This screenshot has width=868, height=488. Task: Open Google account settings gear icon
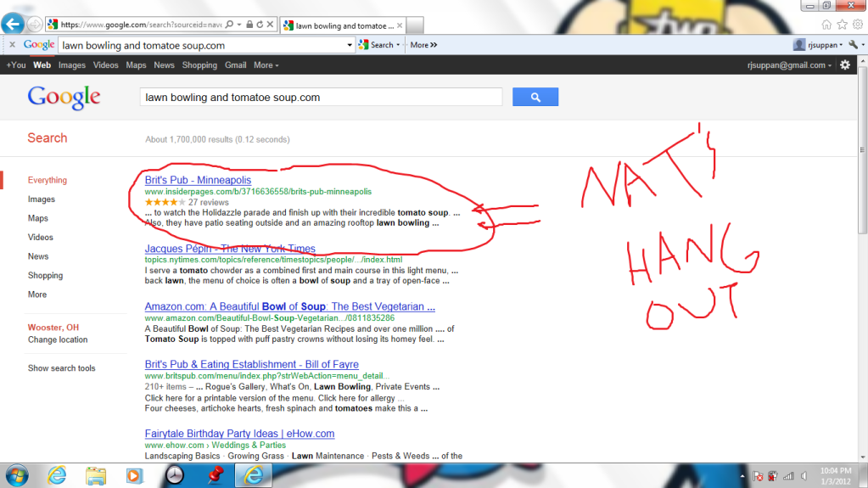[844, 65]
